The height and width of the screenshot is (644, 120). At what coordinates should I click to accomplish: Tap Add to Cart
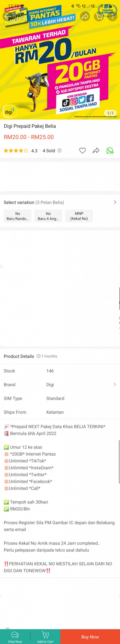pyautogui.click(x=45, y=637)
